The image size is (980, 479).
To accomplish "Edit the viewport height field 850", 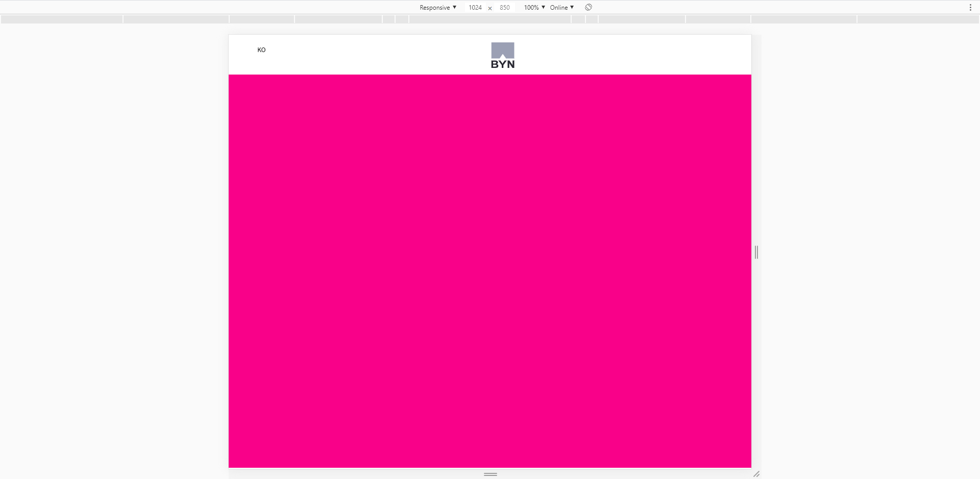I will coord(504,7).
